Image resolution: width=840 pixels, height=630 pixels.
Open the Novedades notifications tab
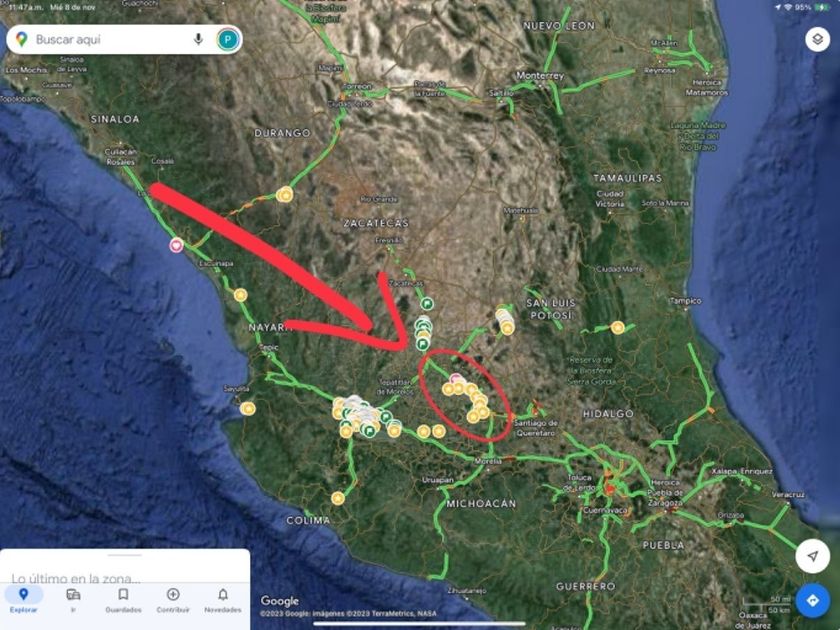[x=223, y=600]
